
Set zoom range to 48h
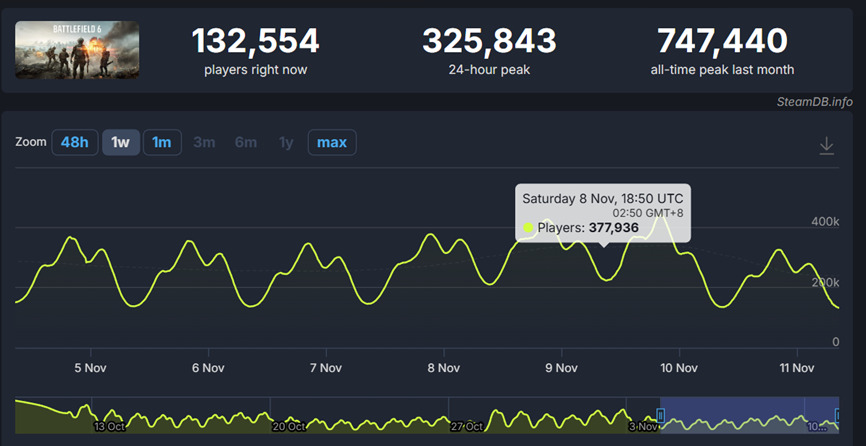pos(74,142)
